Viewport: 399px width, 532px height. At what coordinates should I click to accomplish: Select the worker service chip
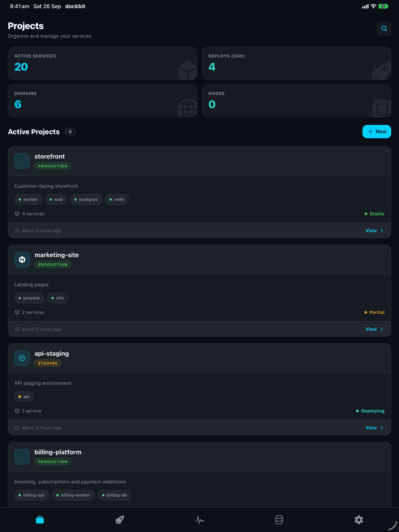[28, 199]
